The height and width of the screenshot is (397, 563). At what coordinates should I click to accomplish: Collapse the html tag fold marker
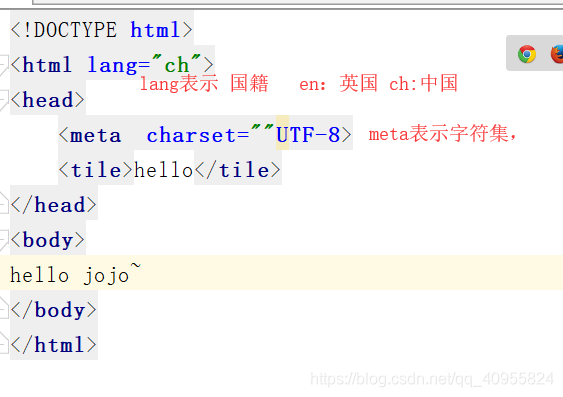4,65
